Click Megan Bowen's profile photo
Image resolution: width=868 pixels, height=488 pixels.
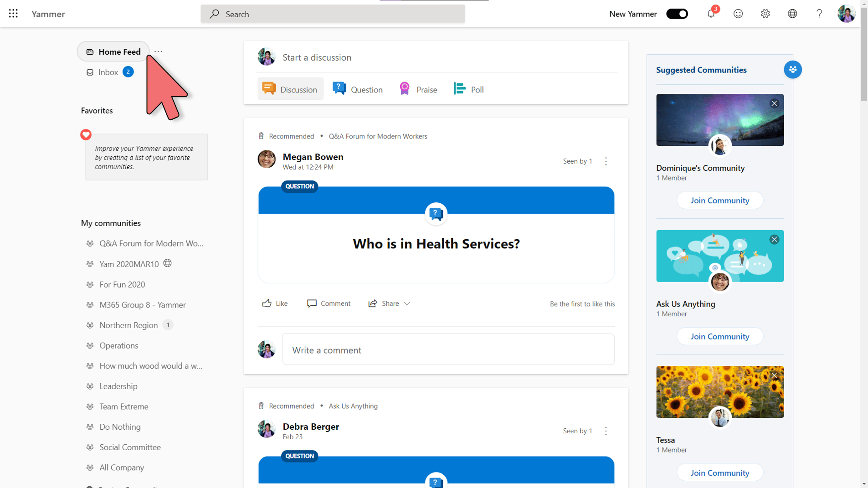pos(267,159)
